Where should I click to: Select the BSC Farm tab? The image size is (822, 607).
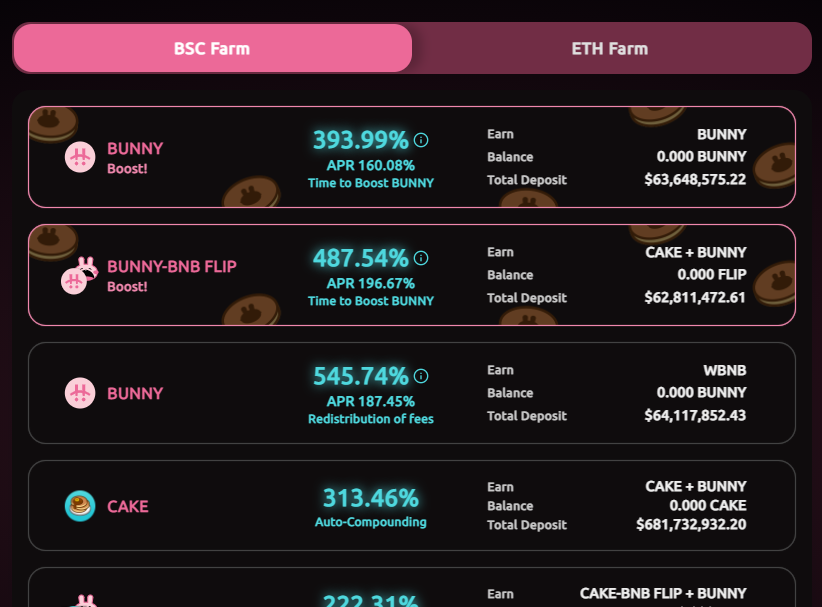click(x=212, y=48)
